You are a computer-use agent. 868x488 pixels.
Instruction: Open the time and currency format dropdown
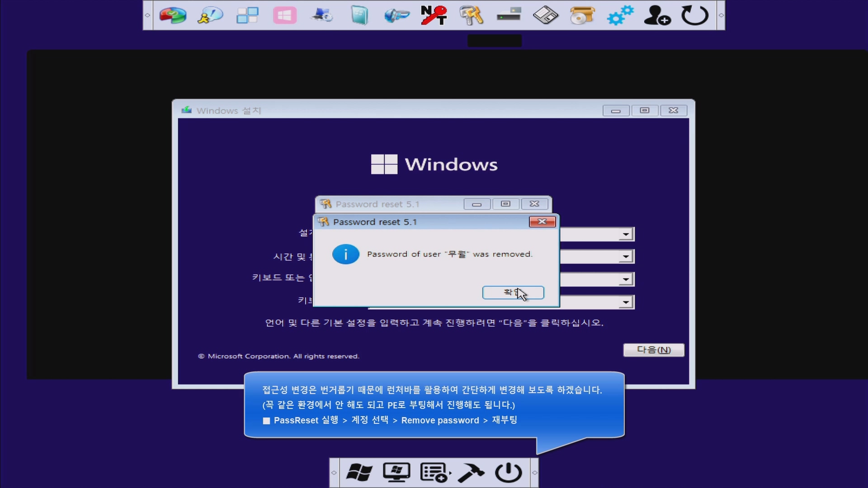tap(626, 257)
